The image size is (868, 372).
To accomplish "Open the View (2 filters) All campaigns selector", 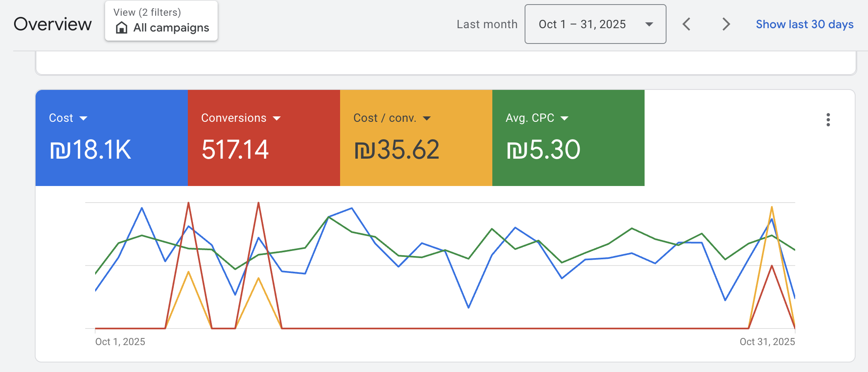I will click(x=161, y=21).
